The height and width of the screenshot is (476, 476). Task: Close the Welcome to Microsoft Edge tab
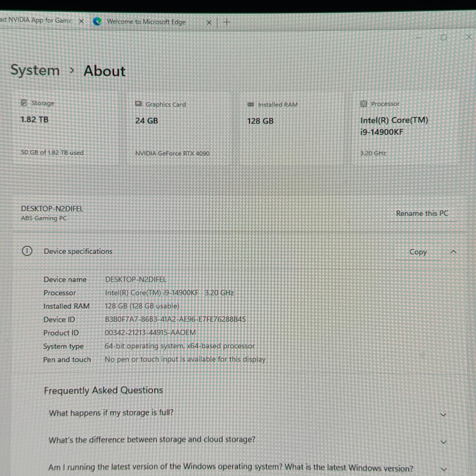(209, 23)
